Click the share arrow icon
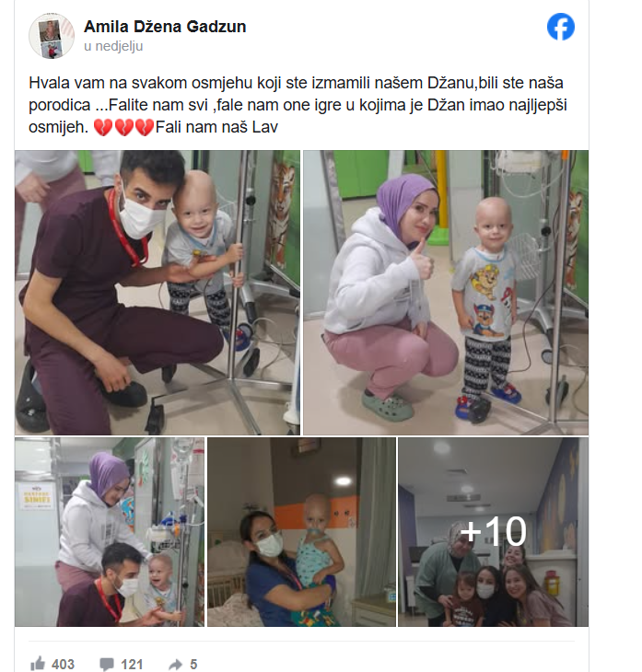This screenshot has width=642, height=672. [175, 665]
